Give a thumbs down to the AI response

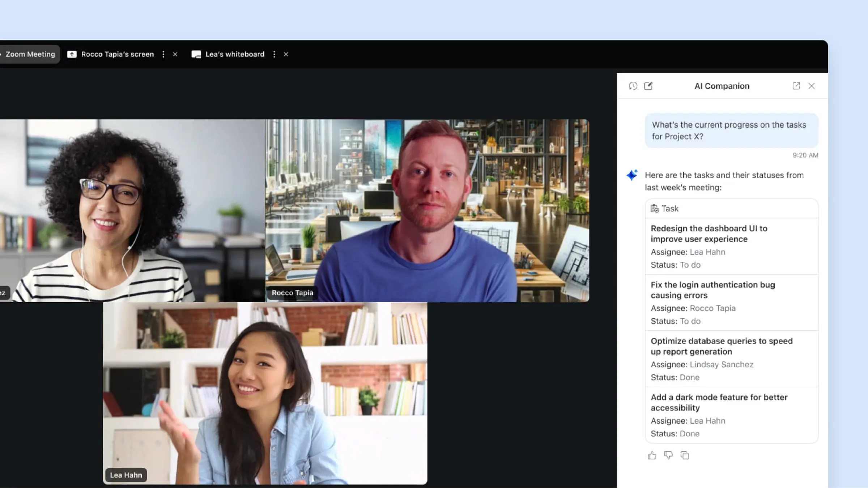point(669,455)
